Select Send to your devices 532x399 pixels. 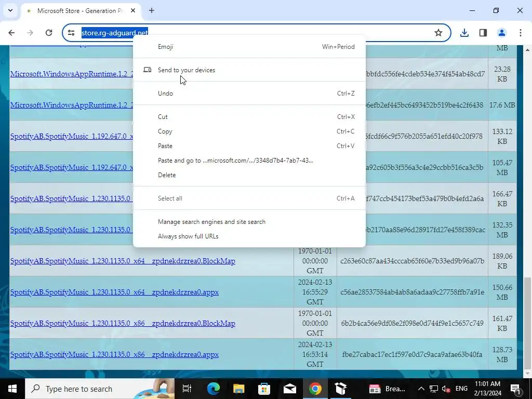tap(249, 70)
